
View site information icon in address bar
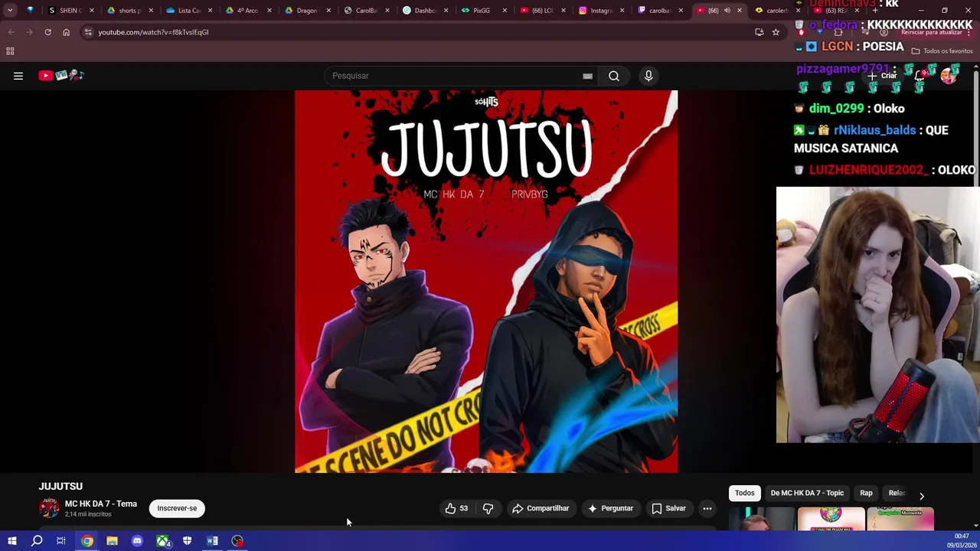point(88,32)
